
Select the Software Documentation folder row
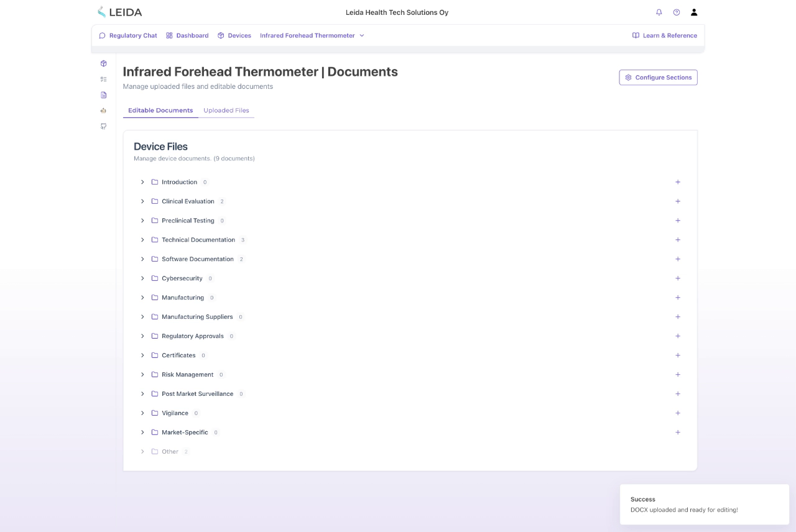pyautogui.click(x=198, y=259)
